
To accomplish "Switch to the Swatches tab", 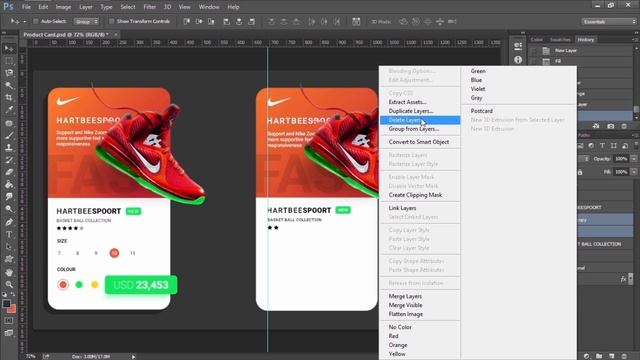I will [x=560, y=40].
